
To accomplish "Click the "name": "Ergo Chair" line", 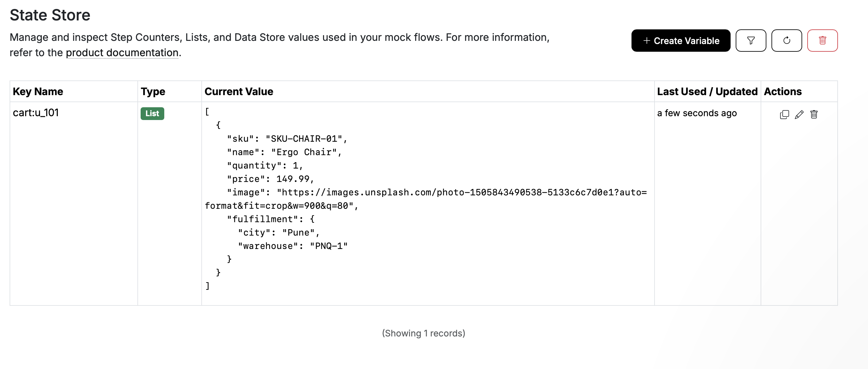I will pyautogui.click(x=284, y=152).
